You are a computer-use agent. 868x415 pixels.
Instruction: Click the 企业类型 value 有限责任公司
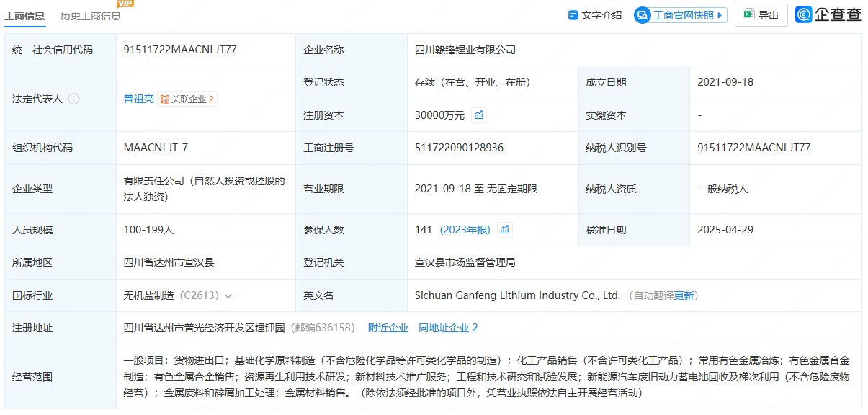click(205, 189)
